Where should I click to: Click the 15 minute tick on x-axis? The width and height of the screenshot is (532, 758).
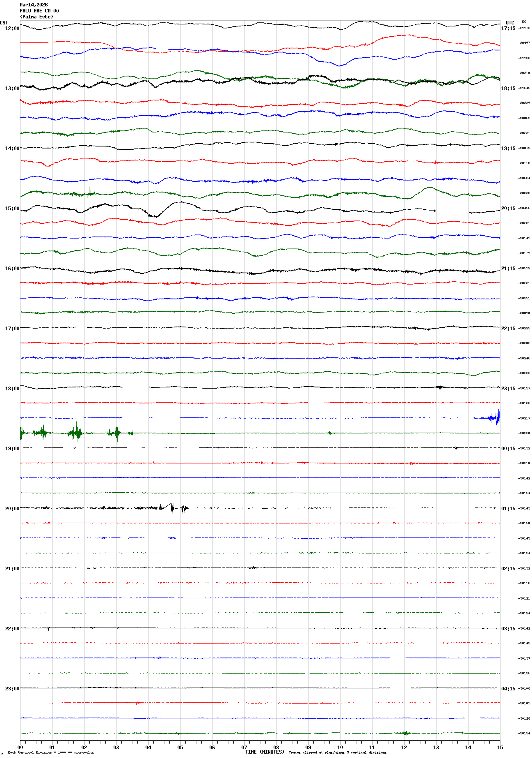[500, 747]
